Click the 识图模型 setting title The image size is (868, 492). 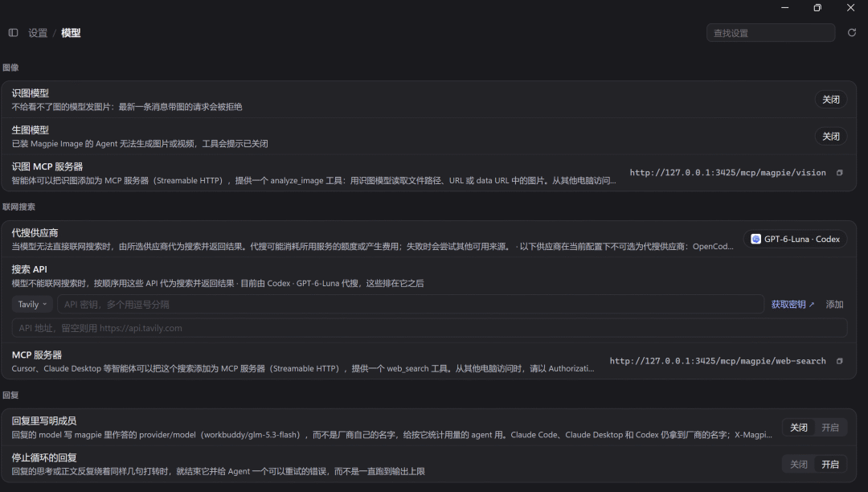pos(31,93)
